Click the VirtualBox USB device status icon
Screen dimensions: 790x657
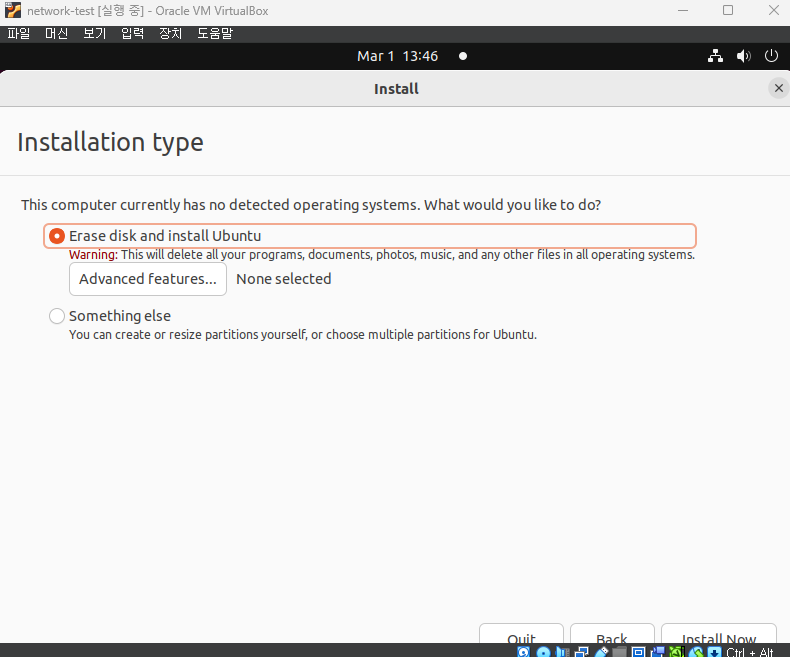coord(601,652)
